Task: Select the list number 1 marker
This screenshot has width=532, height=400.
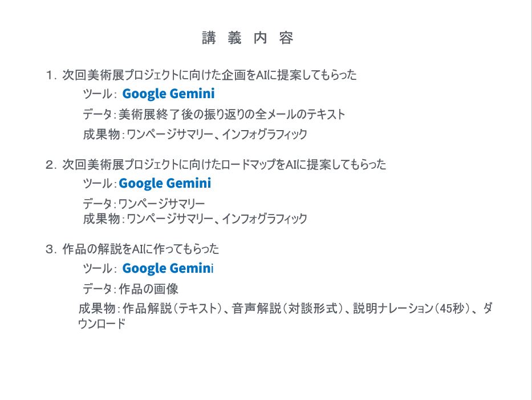Action: click(51, 75)
